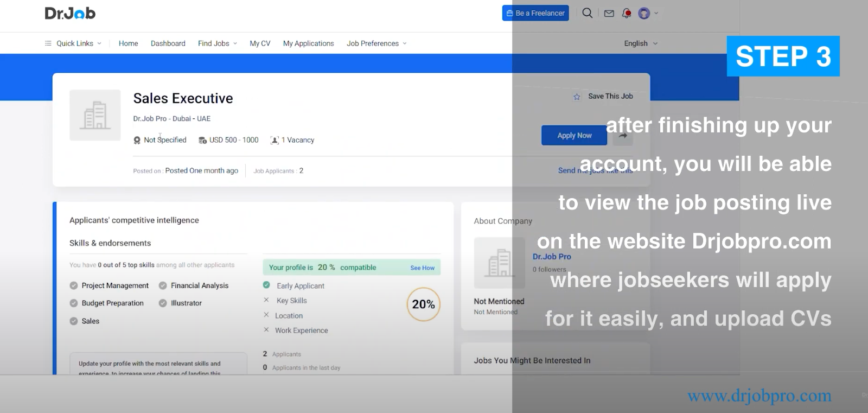Toggle the Project Management skill check
The height and width of the screenshot is (413, 868).
point(74,286)
